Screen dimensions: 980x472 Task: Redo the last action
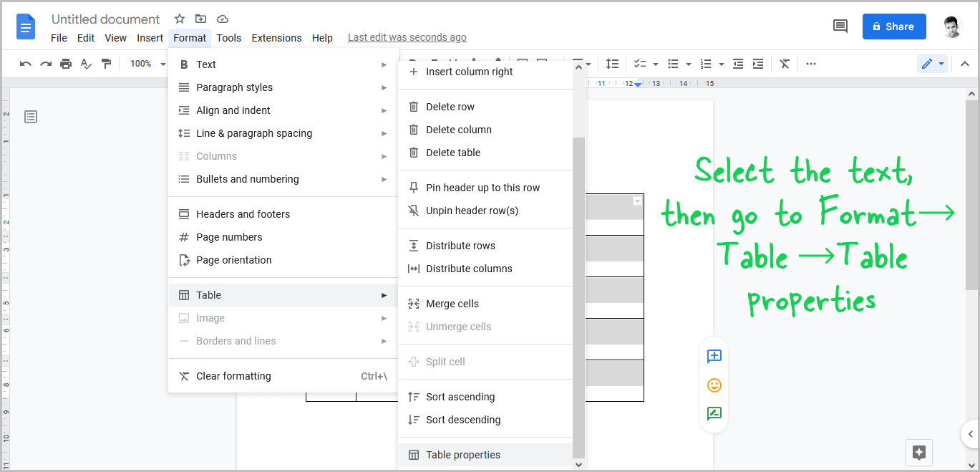point(45,64)
